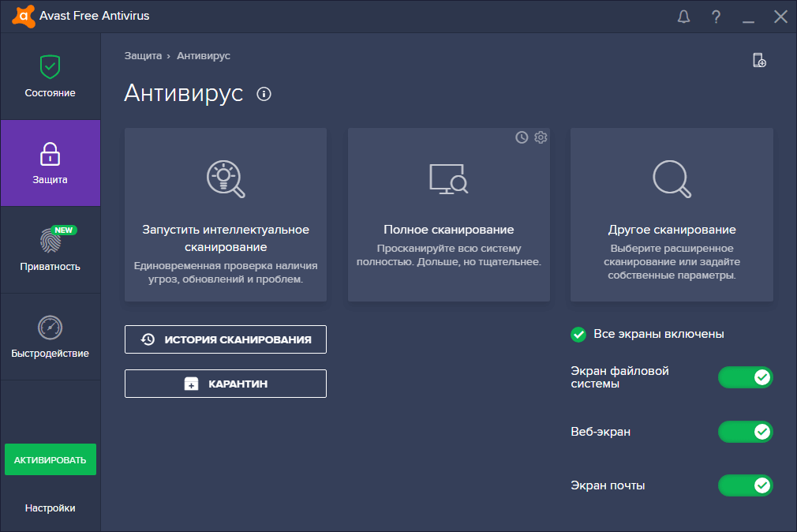Click the green check beside Все экраны включены

(x=578, y=334)
